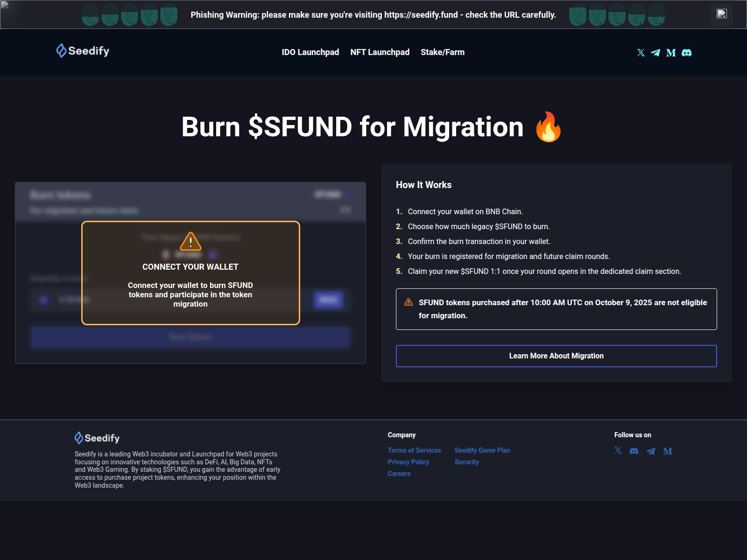Open Privacy Policy link
747x560 pixels.
tap(409, 462)
